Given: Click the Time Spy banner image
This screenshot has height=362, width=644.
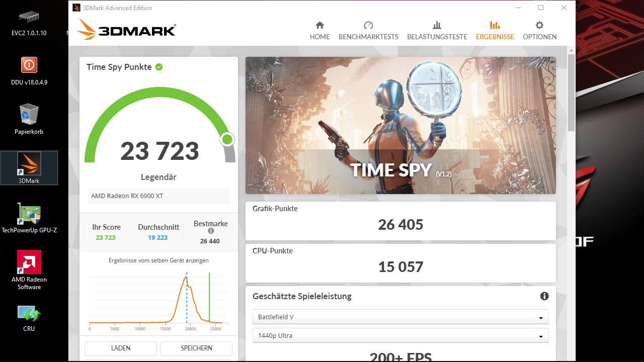Looking at the screenshot, I should (400, 125).
